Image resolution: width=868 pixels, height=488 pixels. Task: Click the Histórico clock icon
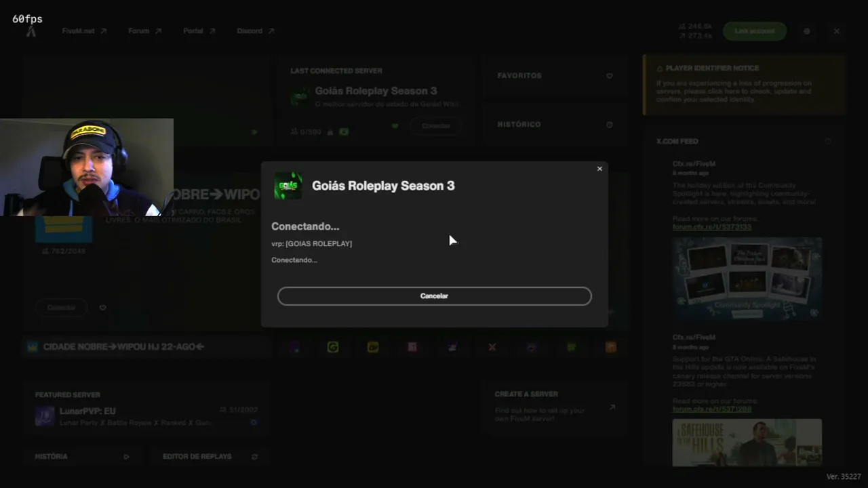pos(610,125)
